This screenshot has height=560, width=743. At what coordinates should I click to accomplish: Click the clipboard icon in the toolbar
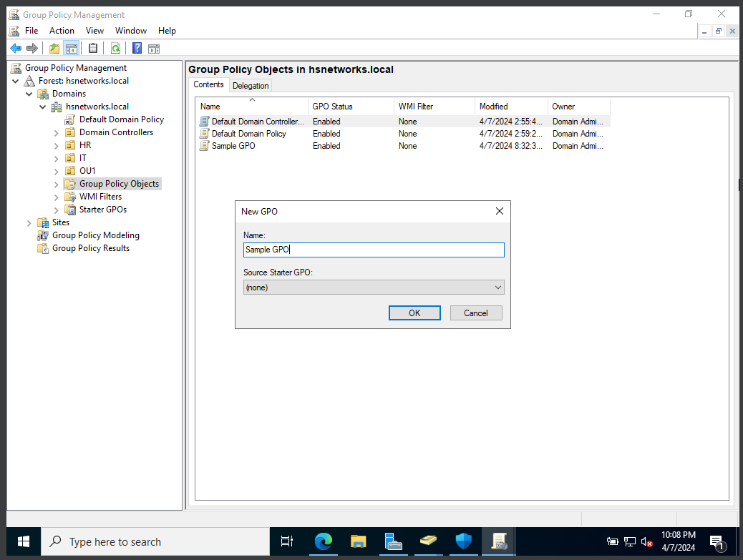point(93,48)
